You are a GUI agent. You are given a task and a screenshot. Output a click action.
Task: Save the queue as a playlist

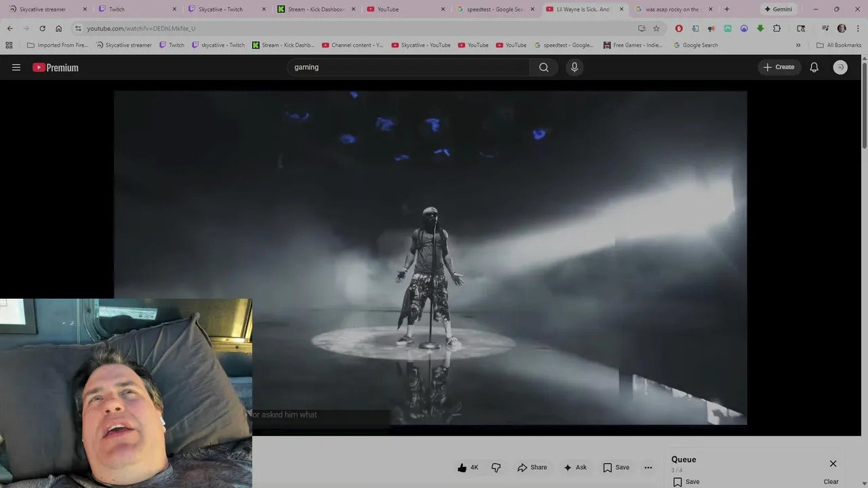(686, 482)
